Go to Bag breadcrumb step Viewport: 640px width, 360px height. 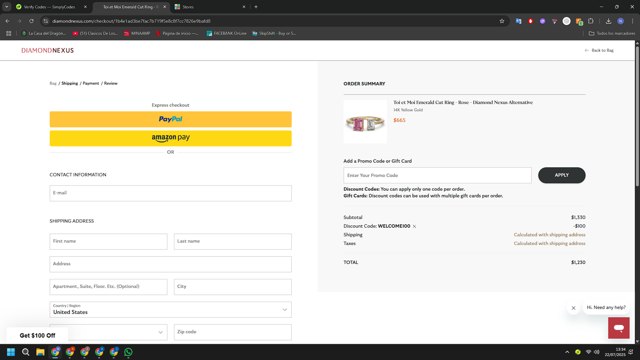(x=53, y=83)
